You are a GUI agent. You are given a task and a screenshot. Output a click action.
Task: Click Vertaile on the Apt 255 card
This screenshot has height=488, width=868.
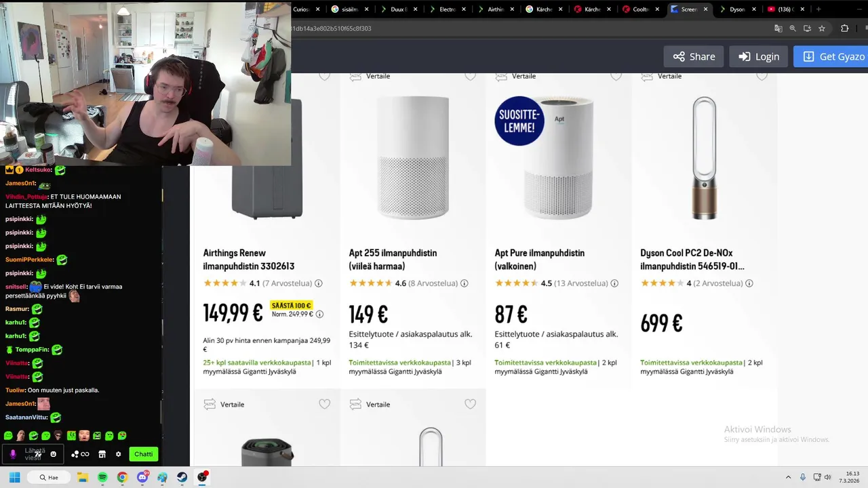click(x=370, y=76)
